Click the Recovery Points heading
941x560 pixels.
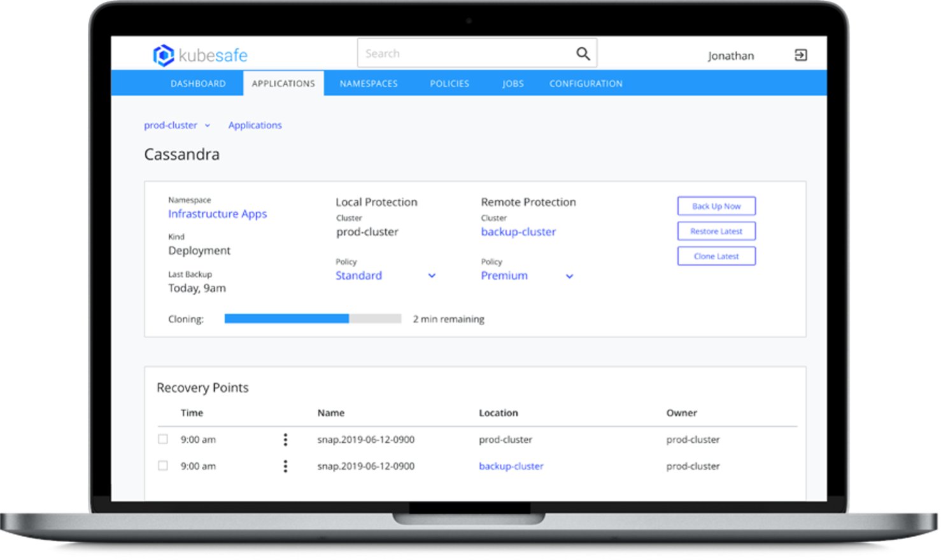pyautogui.click(x=202, y=388)
